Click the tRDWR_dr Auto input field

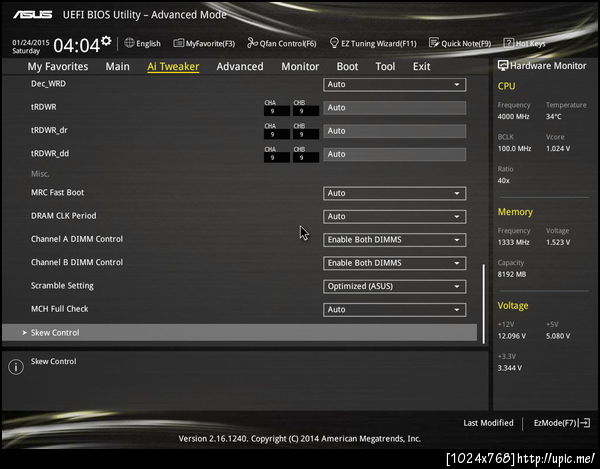[x=395, y=131]
